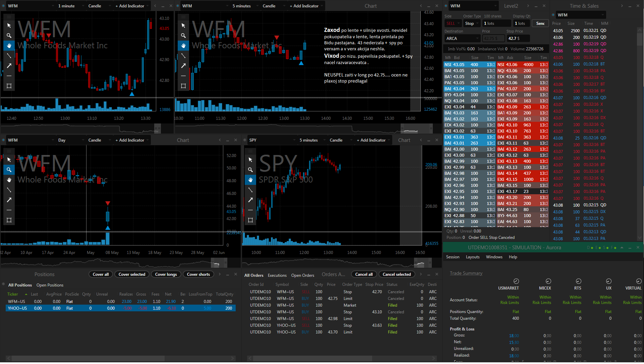The width and height of the screenshot is (644, 364).
Task: Open toolbar menu handle in WFM 5-minute chart
Action: click(183, 17)
